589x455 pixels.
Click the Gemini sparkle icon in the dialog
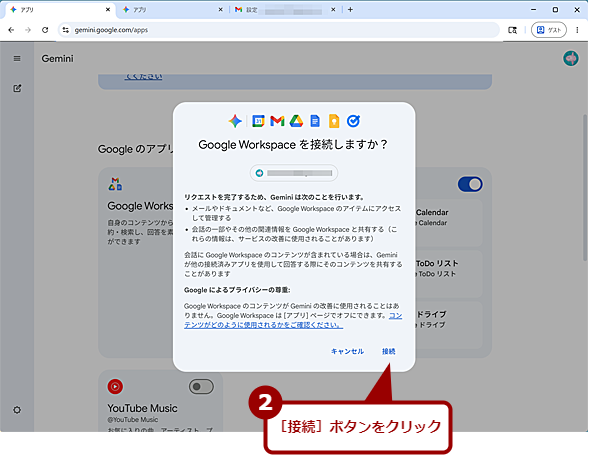235,121
